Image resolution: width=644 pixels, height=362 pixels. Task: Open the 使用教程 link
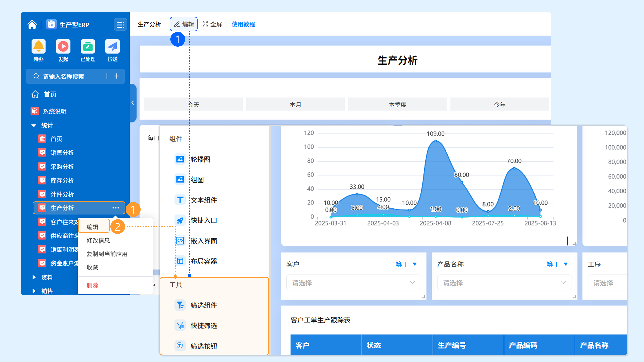tap(243, 24)
